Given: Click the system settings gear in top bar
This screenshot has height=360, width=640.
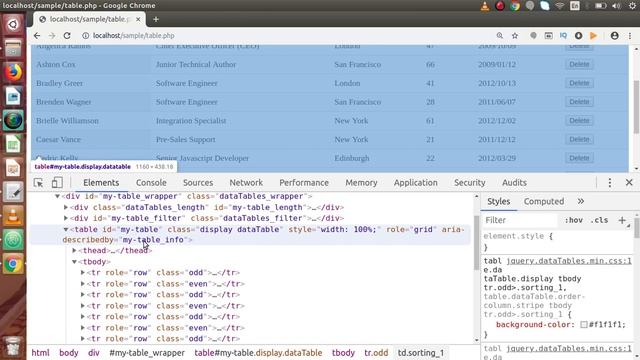Looking at the screenshot, I should [x=632, y=6].
